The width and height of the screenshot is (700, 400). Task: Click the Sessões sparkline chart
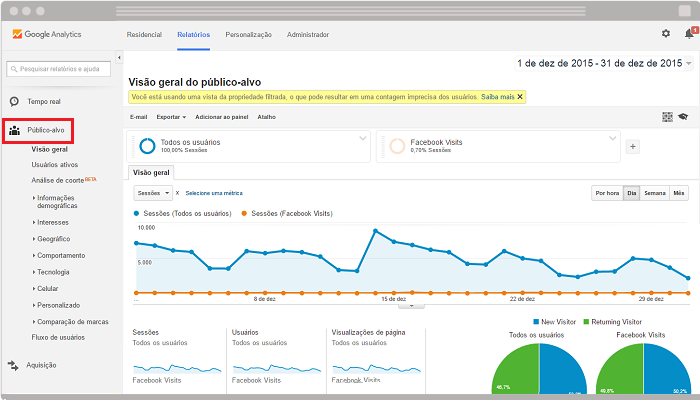point(177,368)
